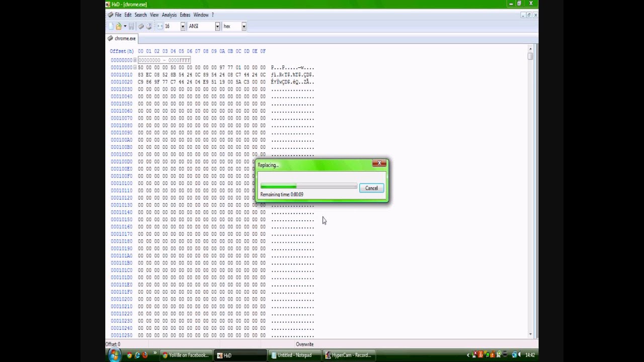Open the View menu
The height and width of the screenshot is (362, 644).
tap(154, 15)
